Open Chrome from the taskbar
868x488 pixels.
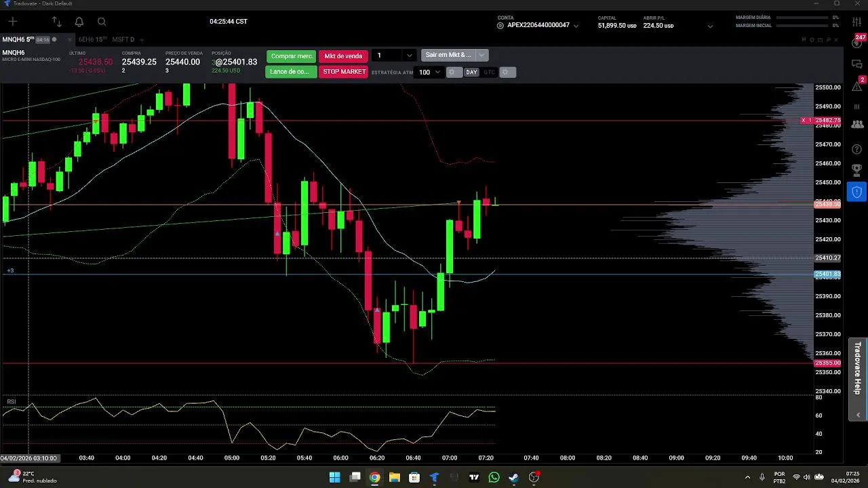[374, 477]
